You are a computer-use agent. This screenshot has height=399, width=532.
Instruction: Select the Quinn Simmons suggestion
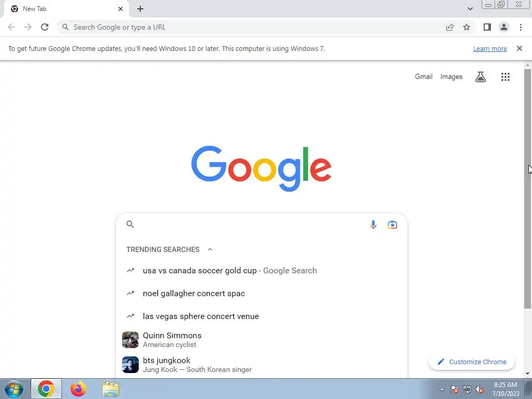pyautogui.click(x=261, y=340)
